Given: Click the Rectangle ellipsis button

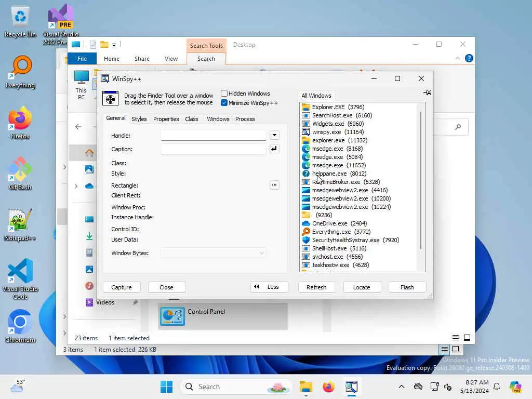Looking at the screenshot, I should pyautogui.click(x=274, y=185).
